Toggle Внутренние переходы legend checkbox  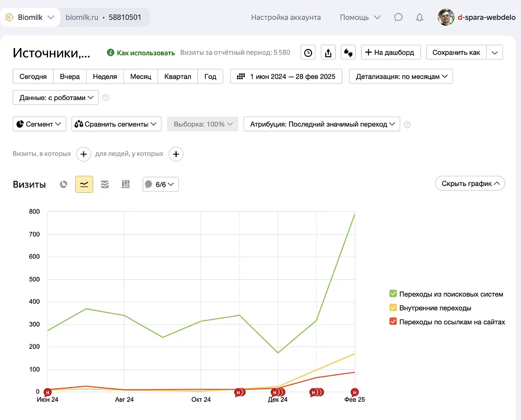(393, 308)
